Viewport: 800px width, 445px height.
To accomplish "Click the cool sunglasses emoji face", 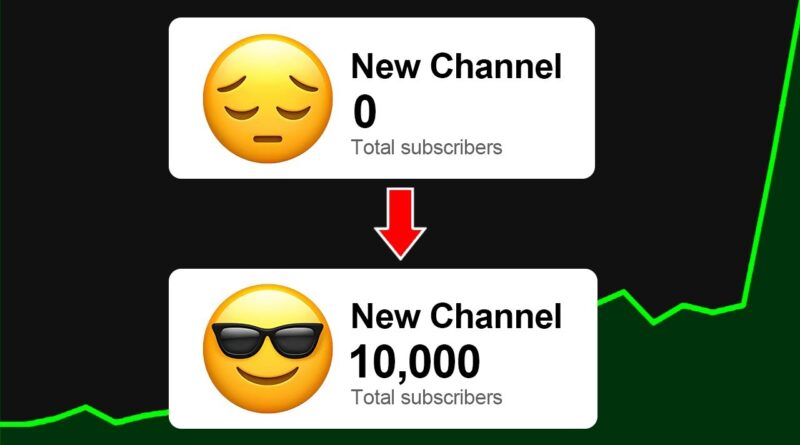I will click(x=268, y=349).
